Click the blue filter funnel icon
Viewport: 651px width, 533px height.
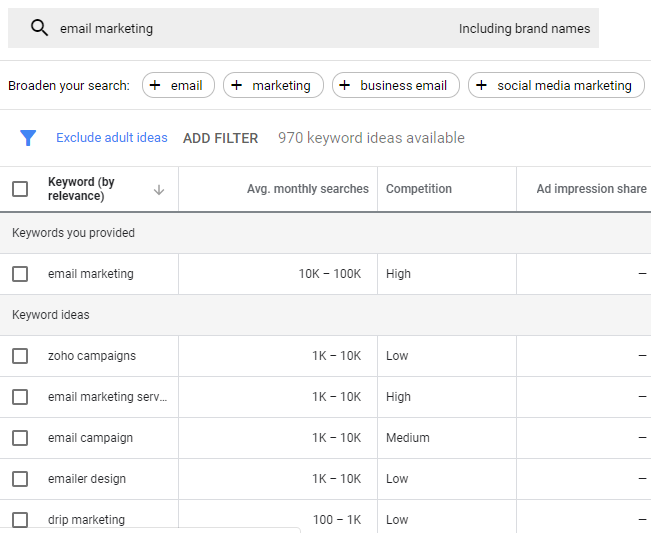(28, 138)
